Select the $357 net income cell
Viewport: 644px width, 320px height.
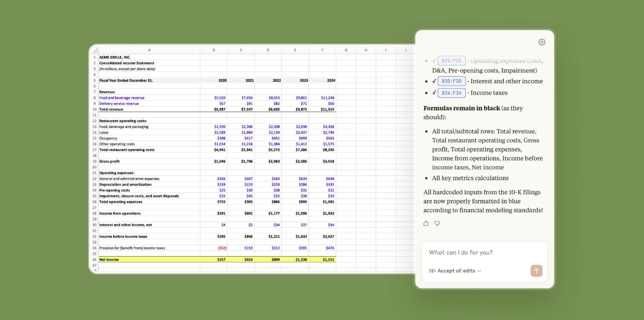[x=214, y=260]
